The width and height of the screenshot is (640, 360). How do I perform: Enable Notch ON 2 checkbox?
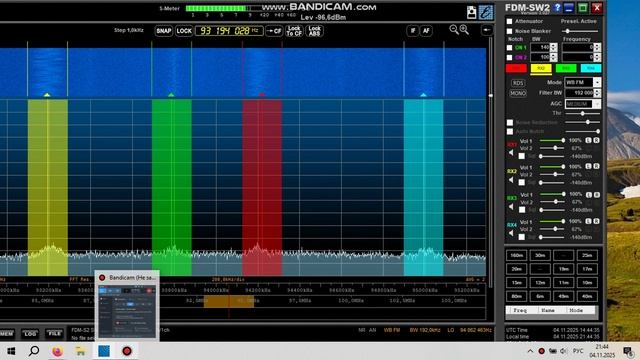509,58
